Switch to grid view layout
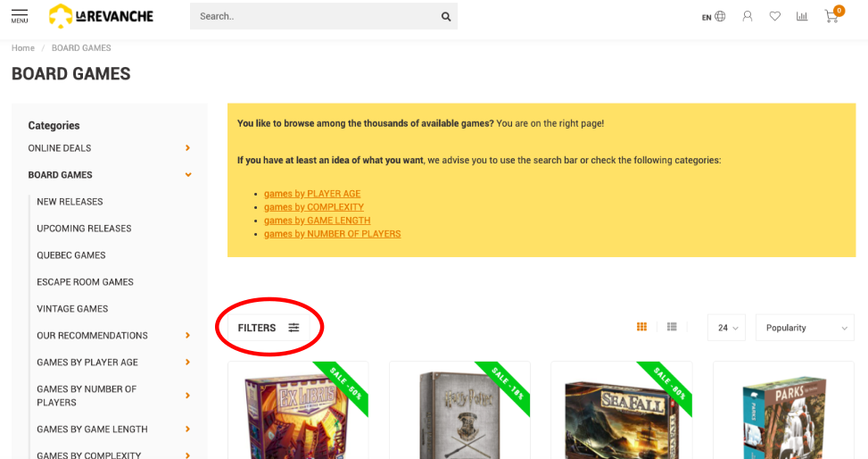868x459 pixels. point(641,327)
